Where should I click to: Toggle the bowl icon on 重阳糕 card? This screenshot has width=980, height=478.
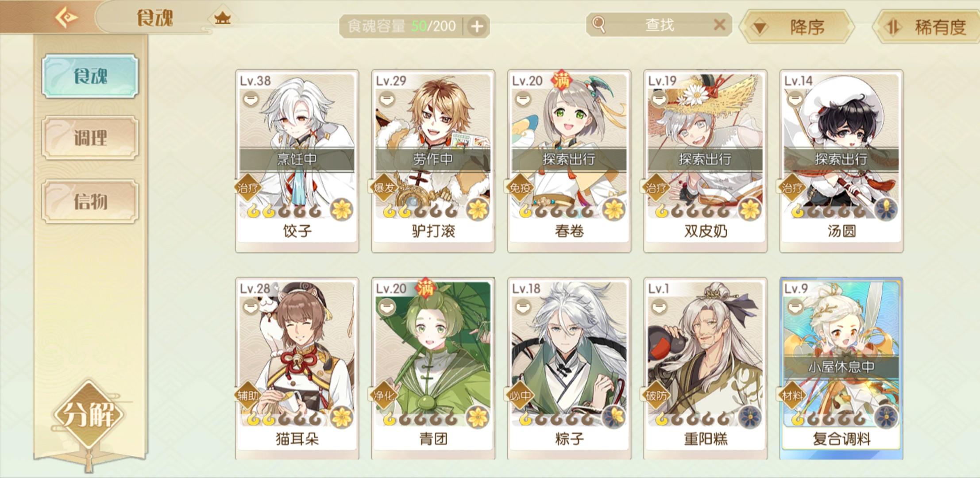click(x=659, y=306)
